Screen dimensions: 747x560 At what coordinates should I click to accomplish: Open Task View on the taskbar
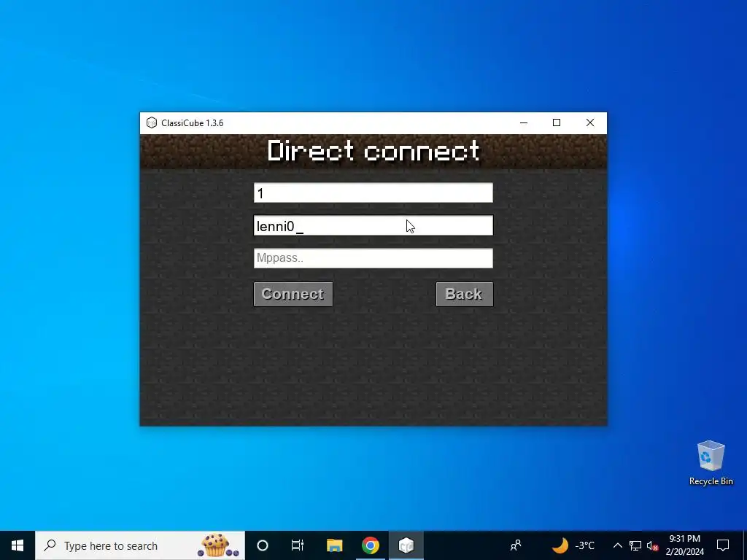[x=298, y=545]
